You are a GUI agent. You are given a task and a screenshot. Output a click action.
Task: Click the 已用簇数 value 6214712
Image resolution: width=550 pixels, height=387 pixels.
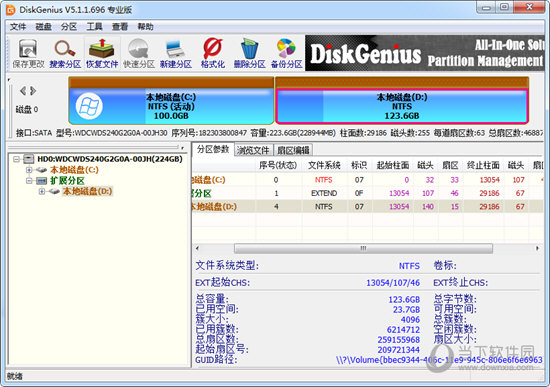(403, 330)
